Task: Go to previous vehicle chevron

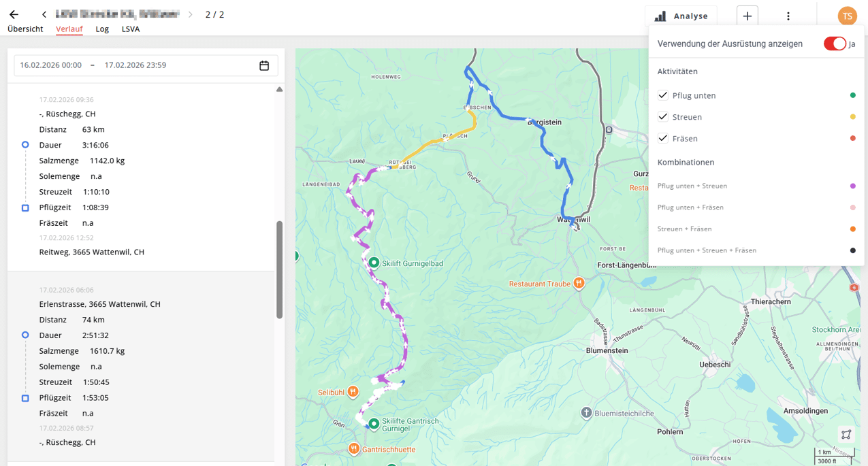Action: (44, 14)
